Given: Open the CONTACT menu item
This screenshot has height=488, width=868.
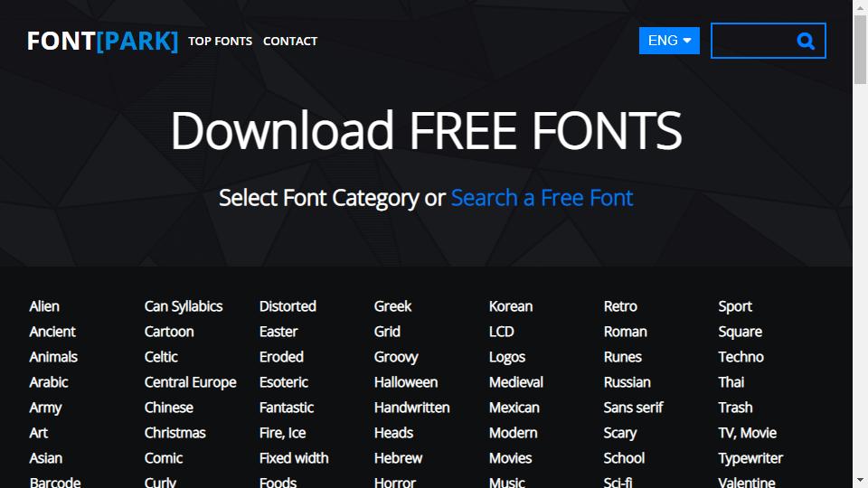Looking at the screenshot, I should [x=290, y=41].
